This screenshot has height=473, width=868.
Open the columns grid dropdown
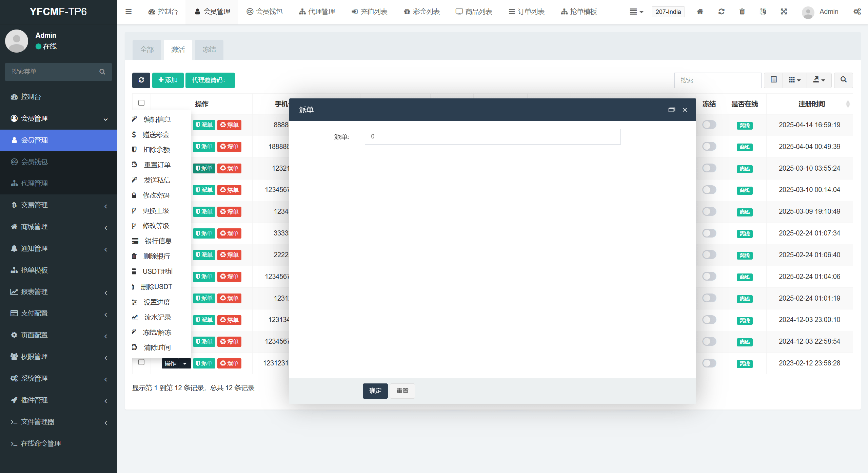(794, 80)
